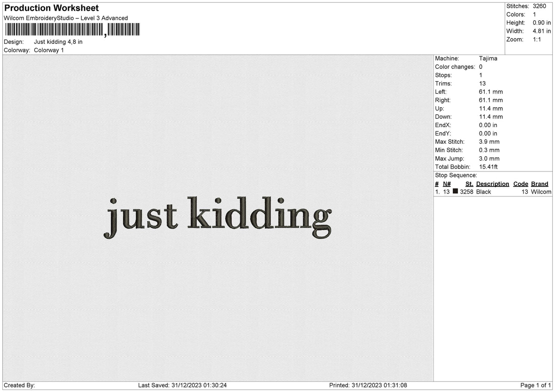Click the Page 1 of 1 indicator
The width and height of the screenshot is (555, 392).
pyautogui.click(x=536, y=385)
